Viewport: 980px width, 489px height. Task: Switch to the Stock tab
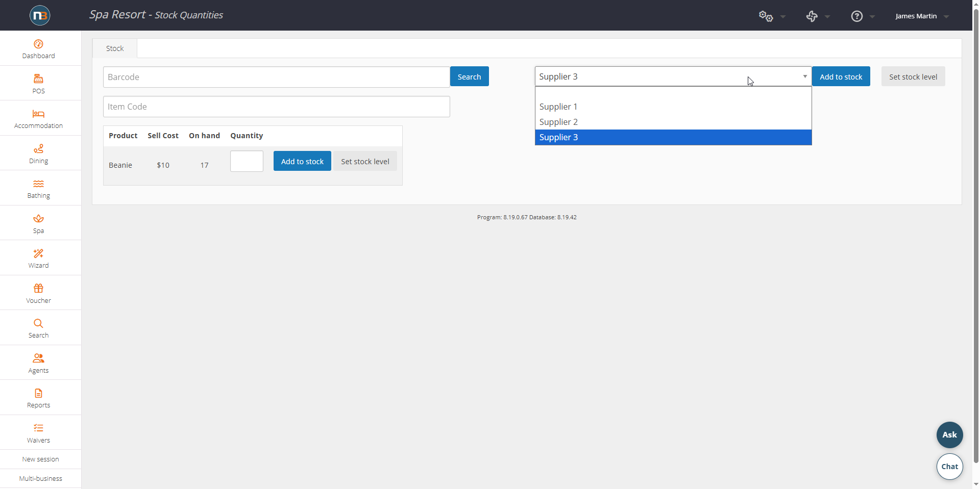[x=115, y=48]
